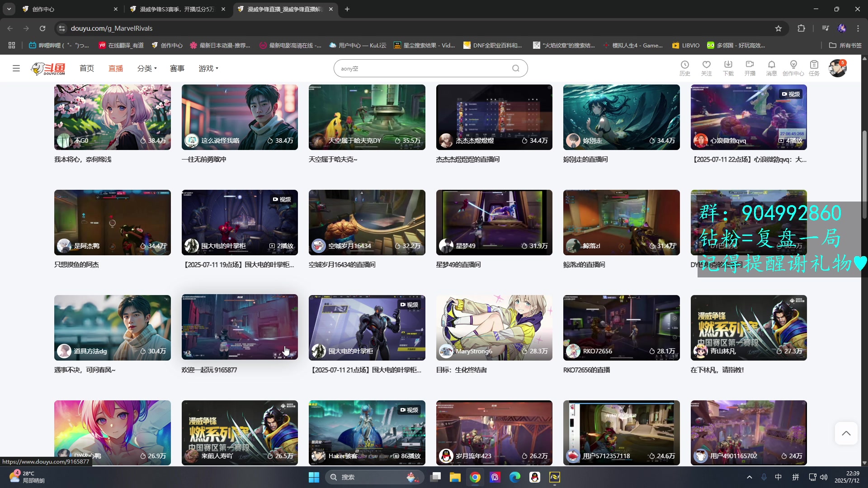Open Windows Start menu
The image size is (868, 488).
[x=314, y=477]
